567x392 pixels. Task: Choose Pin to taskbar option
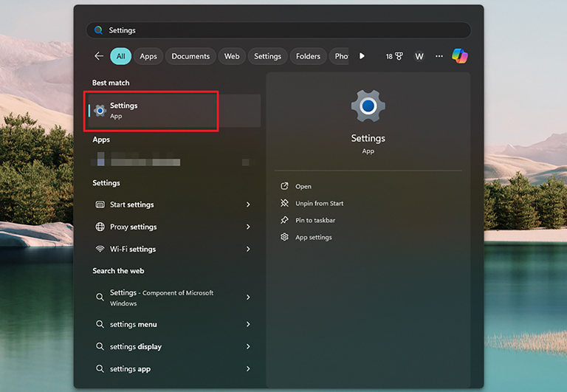315,221
